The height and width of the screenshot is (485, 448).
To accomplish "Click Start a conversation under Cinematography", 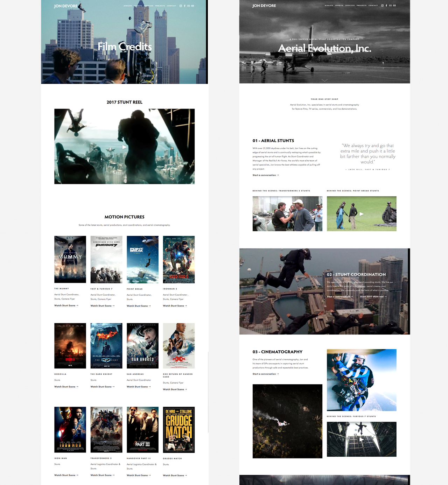I will click(265, 374).
